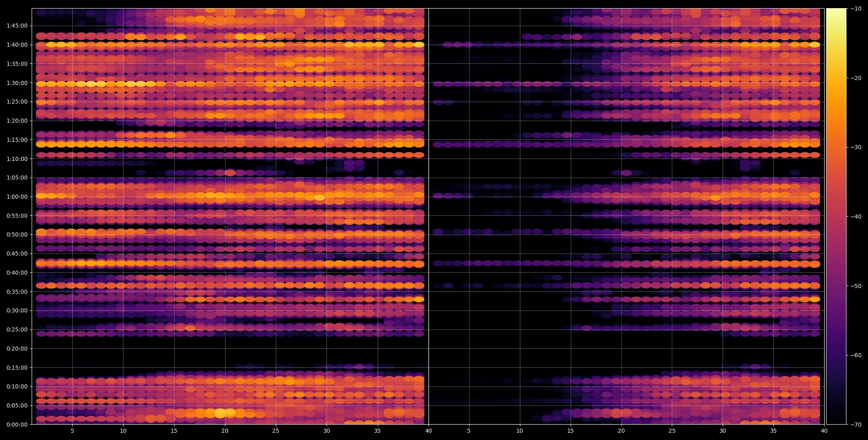The image size is (868, 440).
Task: Select the −20 colorbar scale label
Action: 856,78
